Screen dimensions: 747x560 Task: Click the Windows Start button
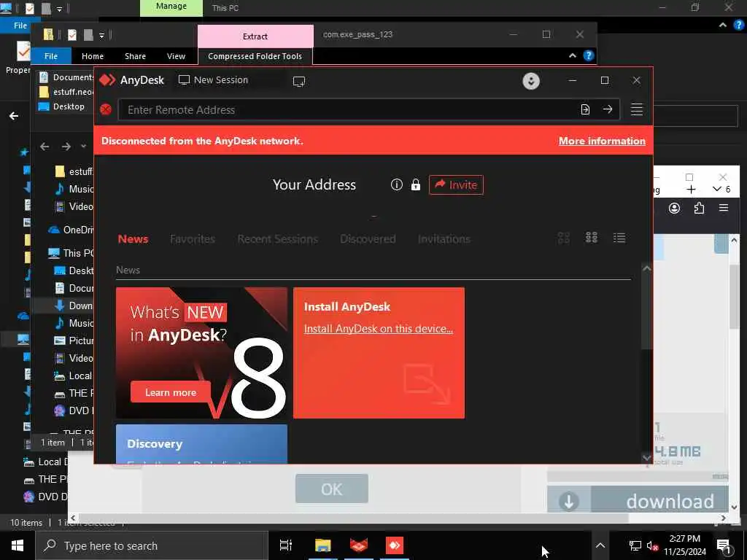[18, 545]
